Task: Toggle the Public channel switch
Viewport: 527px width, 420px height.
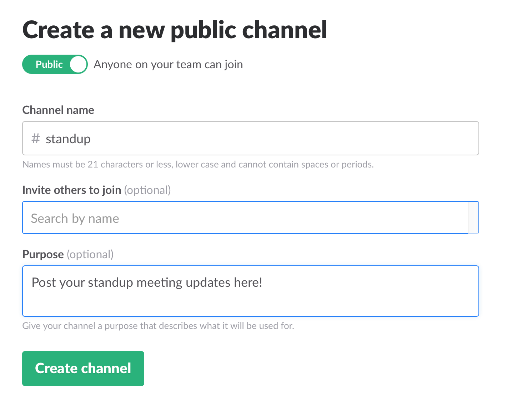Action: click(x=55, y=64)
